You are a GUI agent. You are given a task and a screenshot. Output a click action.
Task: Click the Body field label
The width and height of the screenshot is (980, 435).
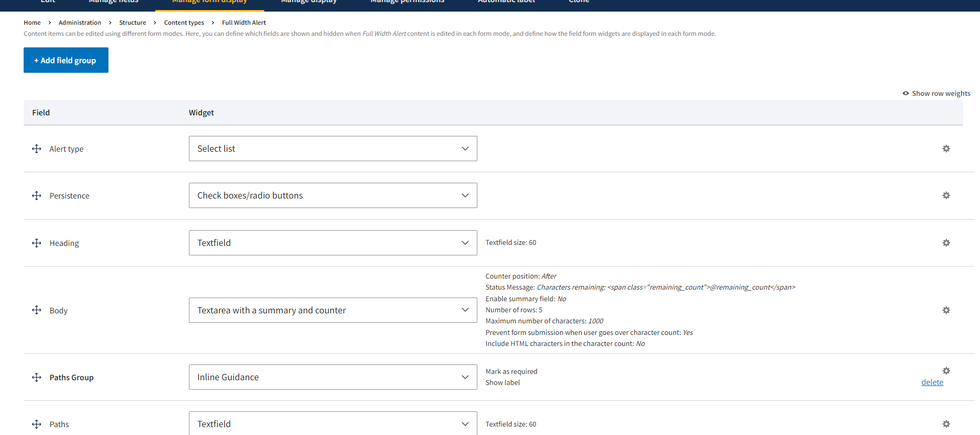point(58,311)
